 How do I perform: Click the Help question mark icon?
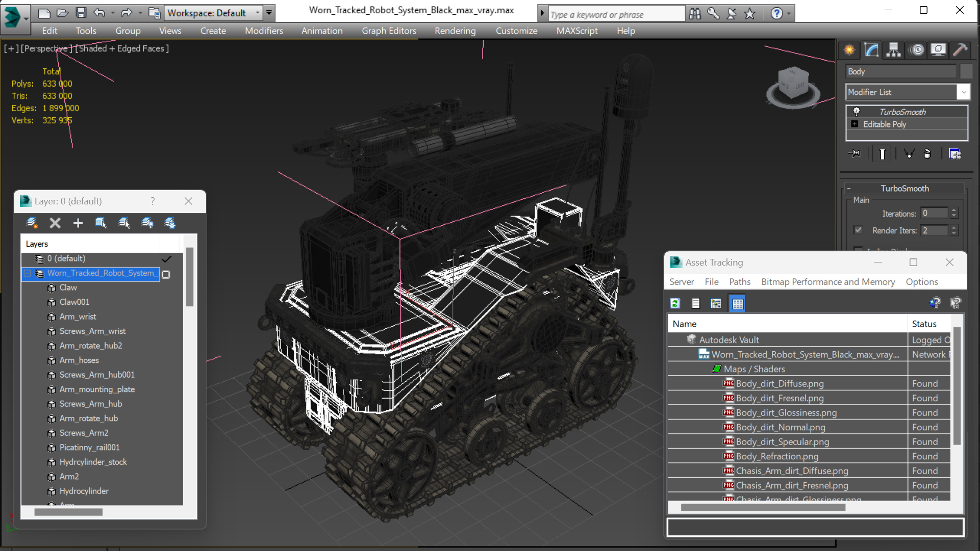[x=776, y=13]
